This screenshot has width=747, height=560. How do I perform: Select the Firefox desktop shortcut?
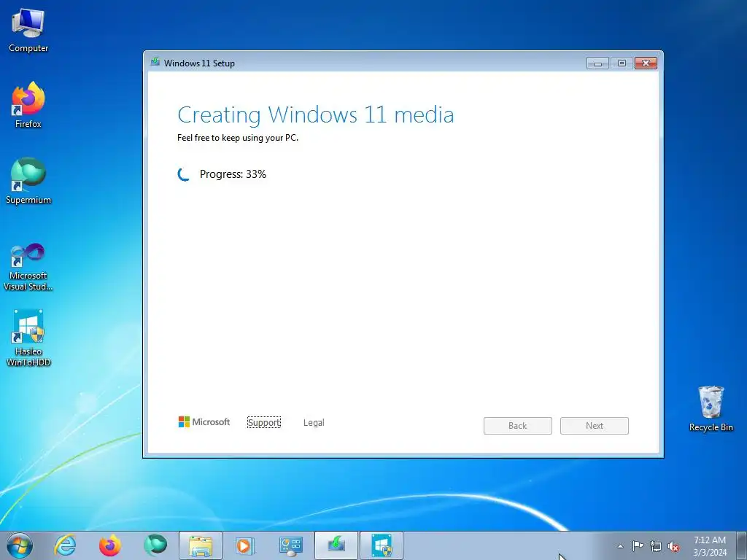[x=28, y=105]
